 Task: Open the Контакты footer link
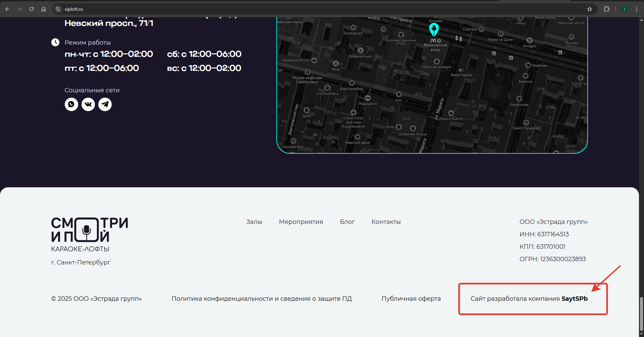(x=386, y=222)
